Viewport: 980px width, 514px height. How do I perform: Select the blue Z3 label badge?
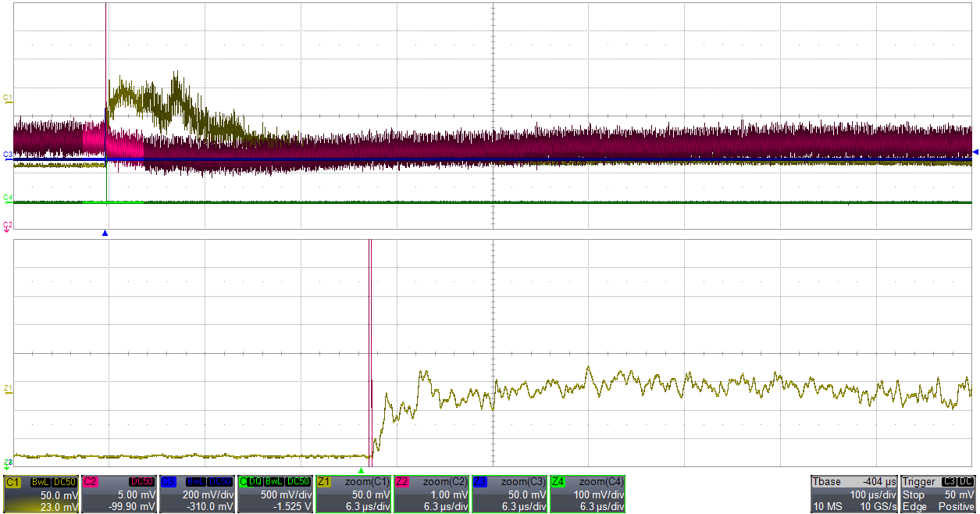pos(481,482)
